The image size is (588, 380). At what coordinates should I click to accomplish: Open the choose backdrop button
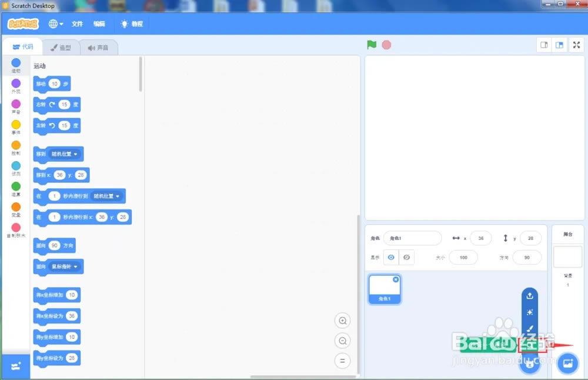click(567, 363)
